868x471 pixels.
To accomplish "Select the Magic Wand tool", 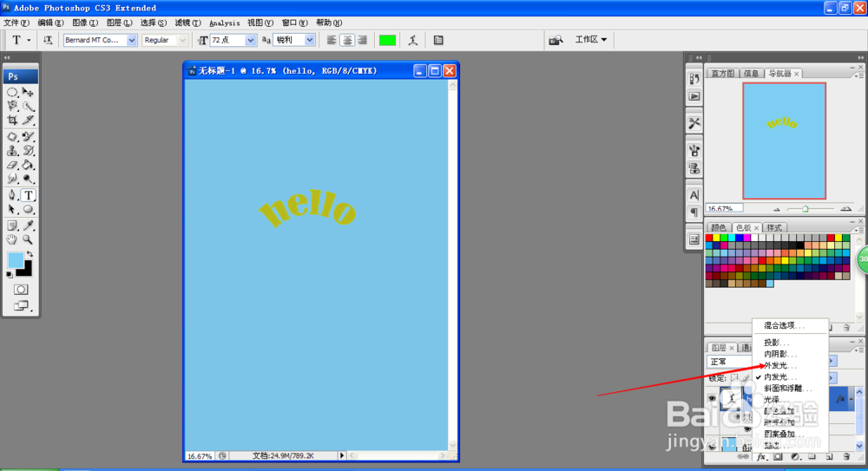I will [29, 106].
